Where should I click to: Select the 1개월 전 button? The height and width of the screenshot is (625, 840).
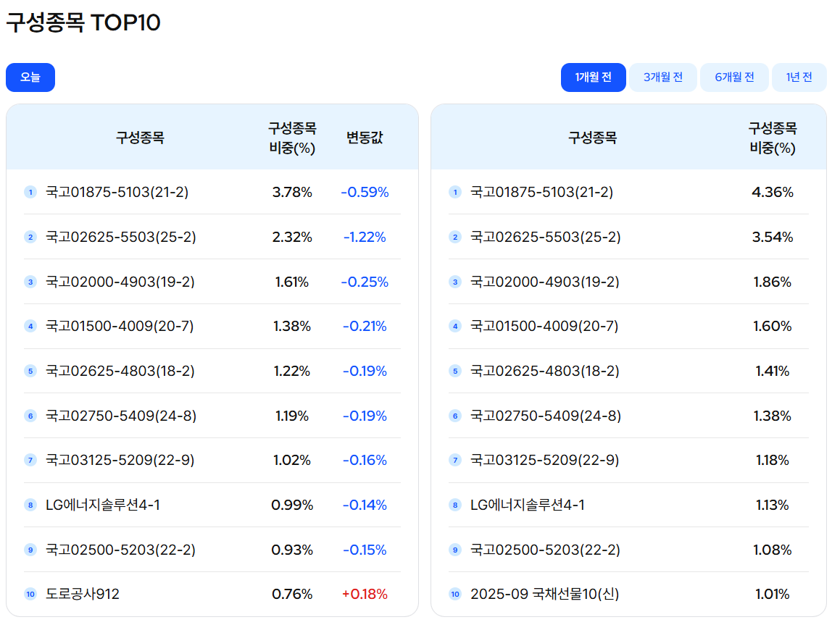594,77
